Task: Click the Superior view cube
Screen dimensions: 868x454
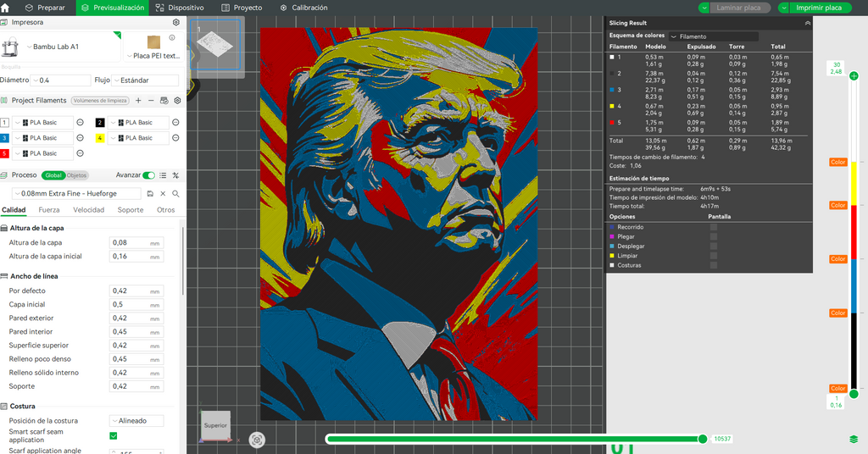Action: 215,424
